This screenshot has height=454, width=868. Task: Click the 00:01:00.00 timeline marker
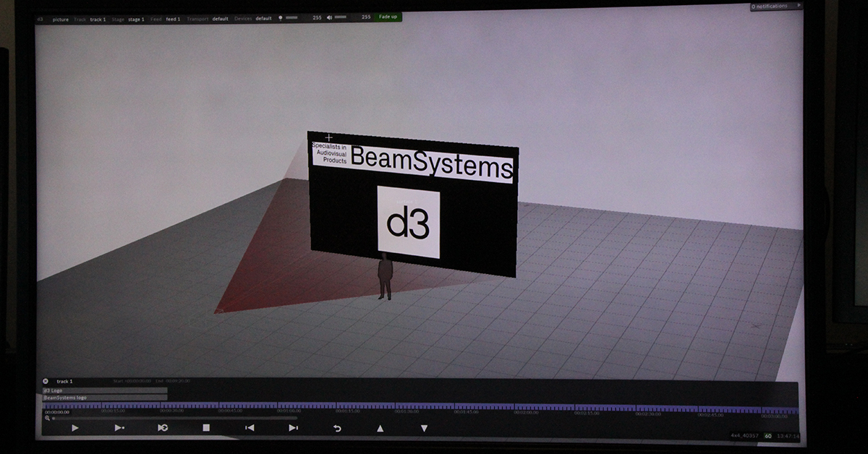pos(289,411)
